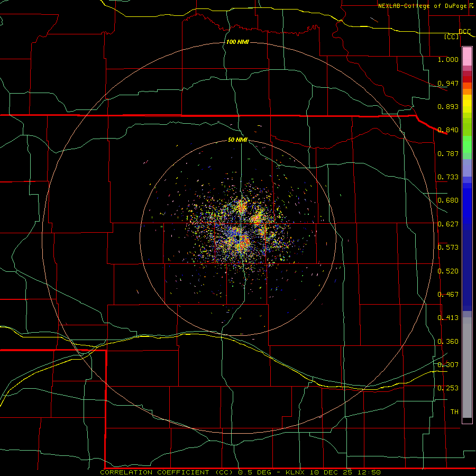Click the 0.573 legend value
This screenshot has height=476, width=476.
[448, 248]
